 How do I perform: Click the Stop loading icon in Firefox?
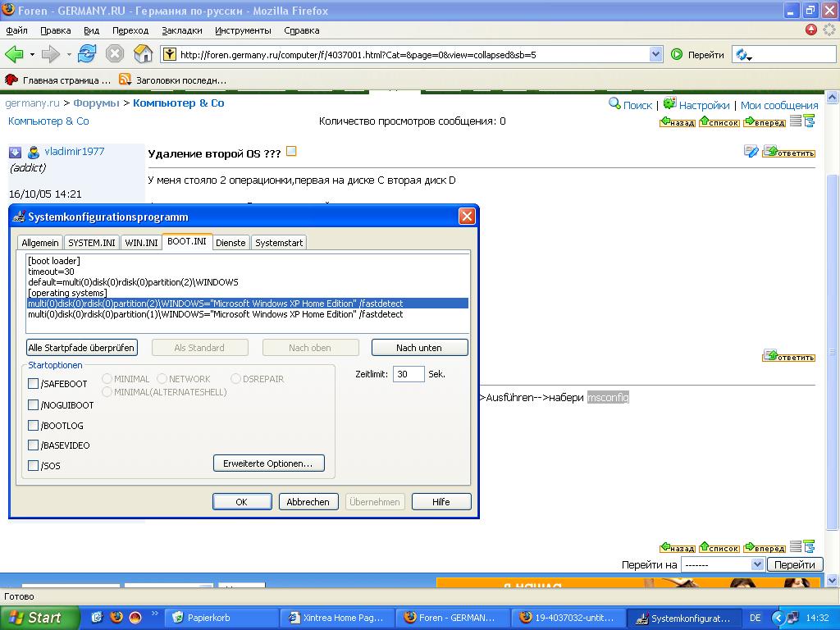[115, 54]
